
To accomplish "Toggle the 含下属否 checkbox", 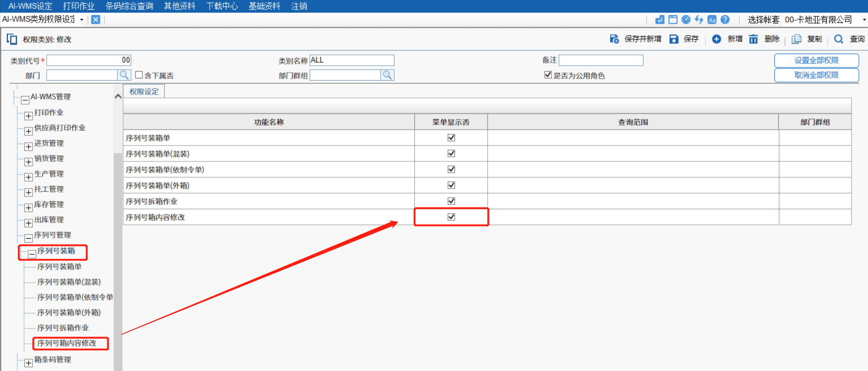I will [139, 75].
